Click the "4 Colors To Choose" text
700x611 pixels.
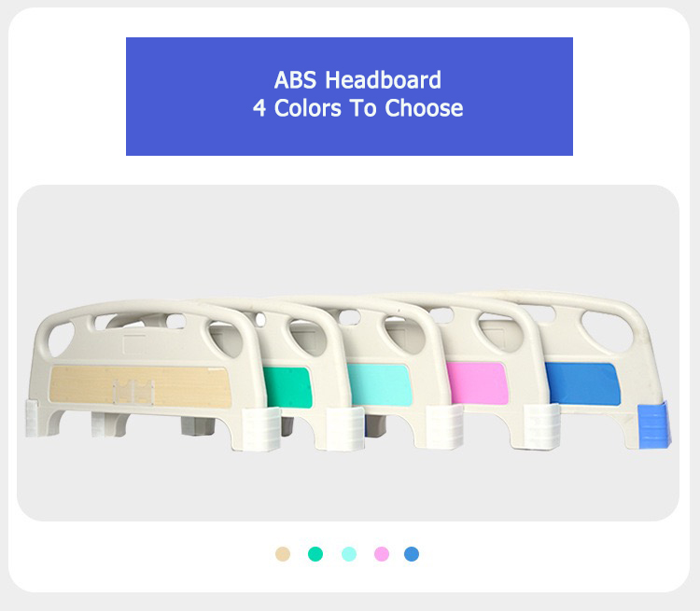(x=357, y=108)
